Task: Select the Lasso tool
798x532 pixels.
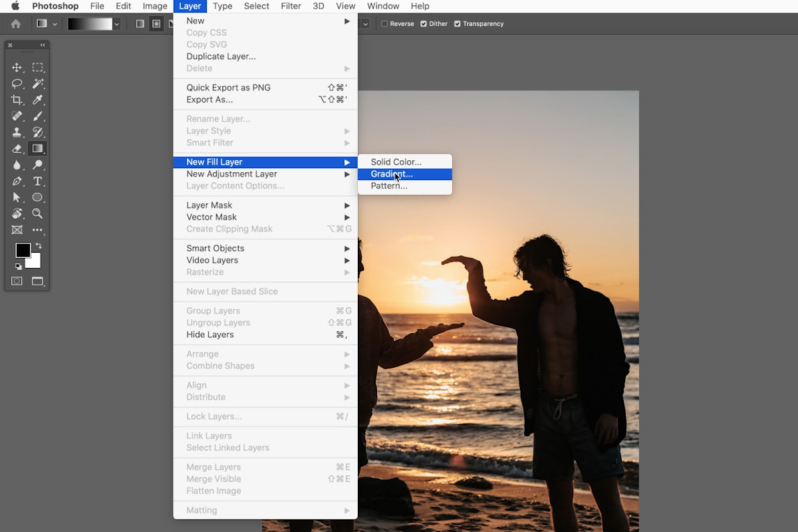Action: coord(18,84)
